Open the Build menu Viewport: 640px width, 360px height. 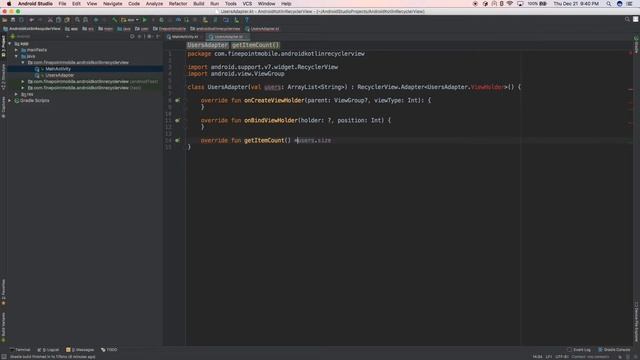point(199,4)
